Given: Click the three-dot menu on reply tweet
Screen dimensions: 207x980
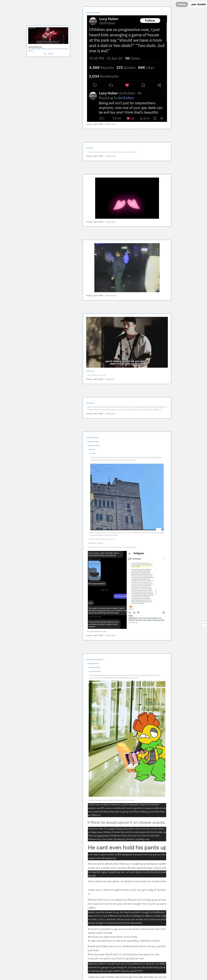Looking at the screenshot, I should 163,93.
